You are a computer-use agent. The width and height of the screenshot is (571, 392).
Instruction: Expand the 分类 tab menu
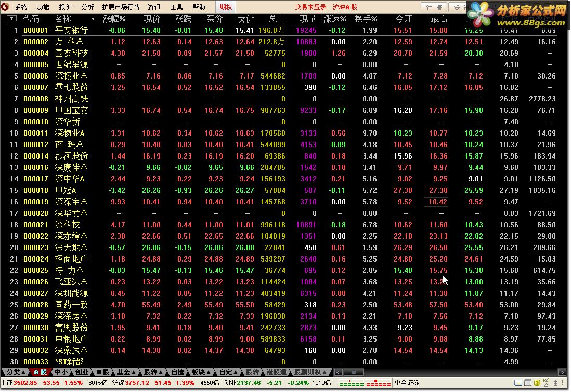coord(15,372)
